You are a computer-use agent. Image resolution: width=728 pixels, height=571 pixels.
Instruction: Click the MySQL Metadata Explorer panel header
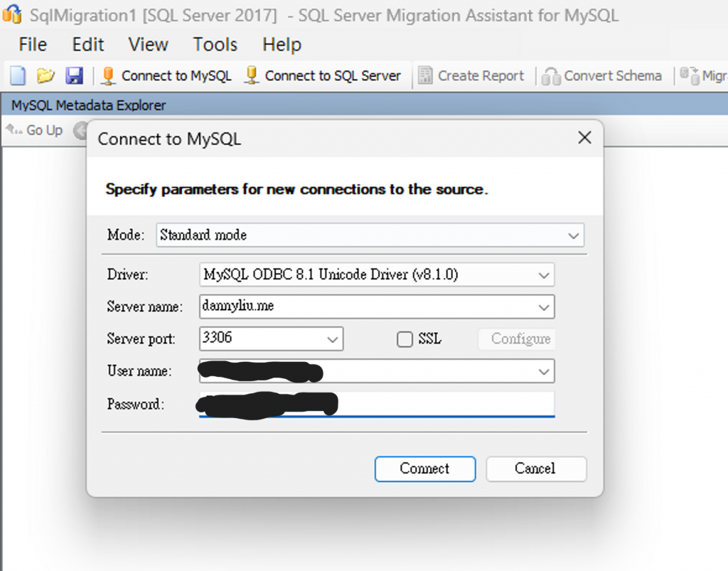[364, 105]
